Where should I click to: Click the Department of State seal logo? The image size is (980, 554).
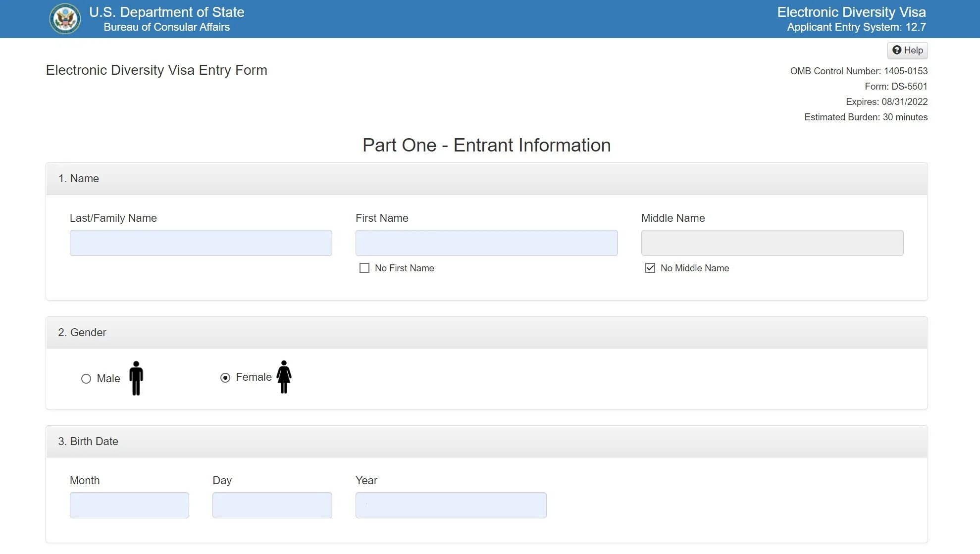(65, 19)
